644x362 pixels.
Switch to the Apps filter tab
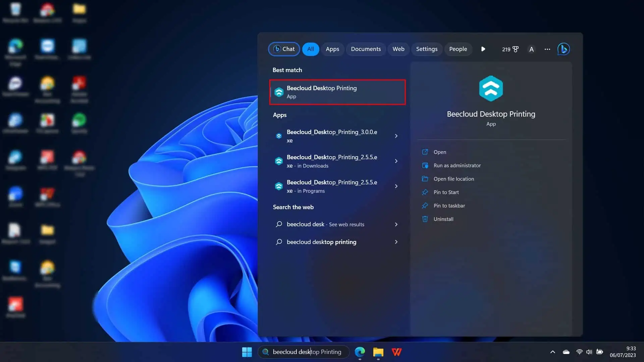pyautogui.click(x=332, y=49)
